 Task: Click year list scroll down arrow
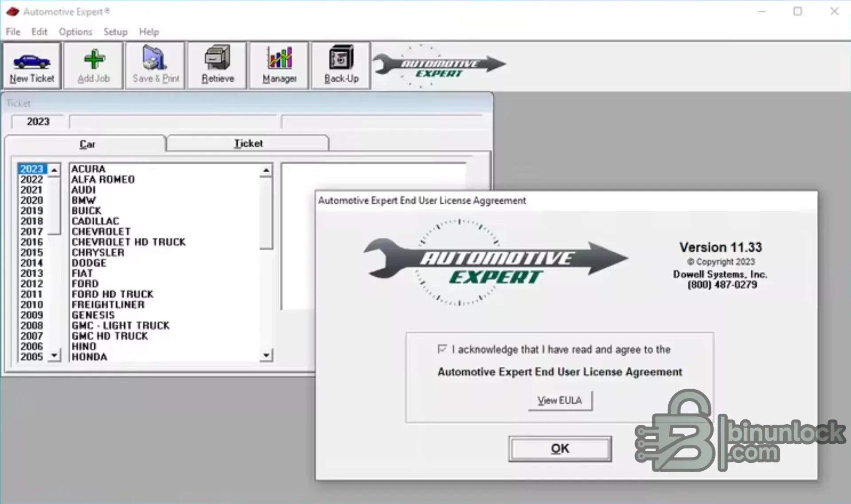point(54,355)
